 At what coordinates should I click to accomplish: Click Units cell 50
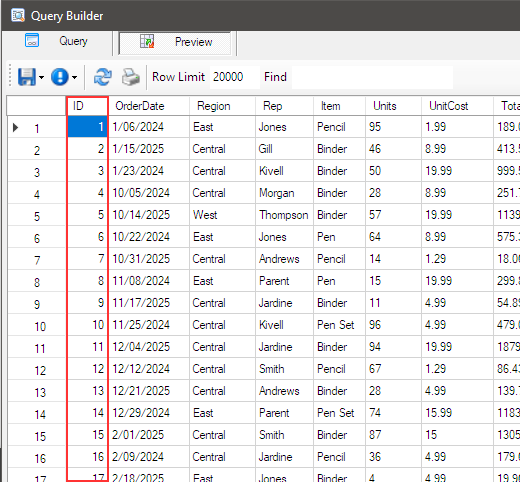pos(393,171)
